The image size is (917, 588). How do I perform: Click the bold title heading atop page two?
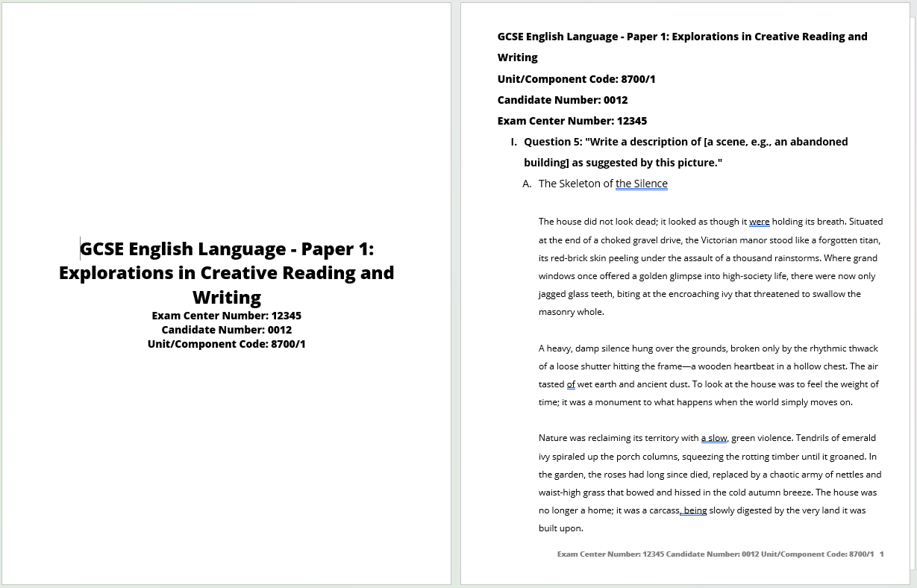[x=683, y=46]
